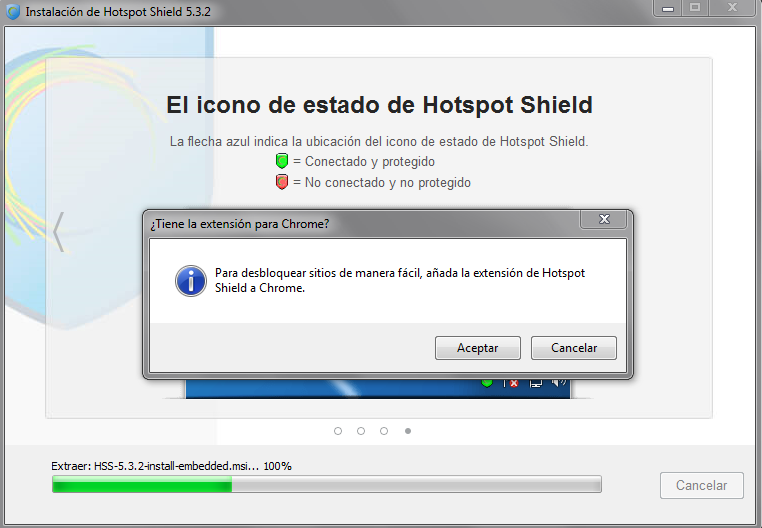Select the second slide indicator dot

click(x=361, y=431)
